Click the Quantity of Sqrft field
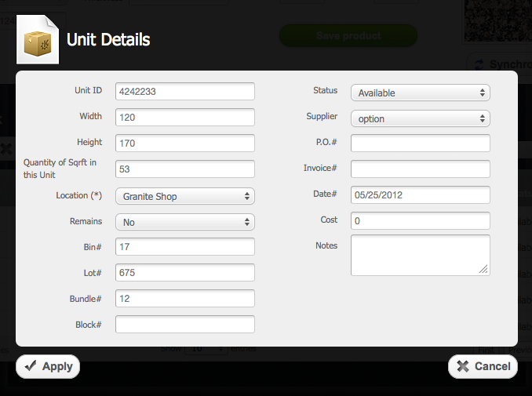 (184, 169)
